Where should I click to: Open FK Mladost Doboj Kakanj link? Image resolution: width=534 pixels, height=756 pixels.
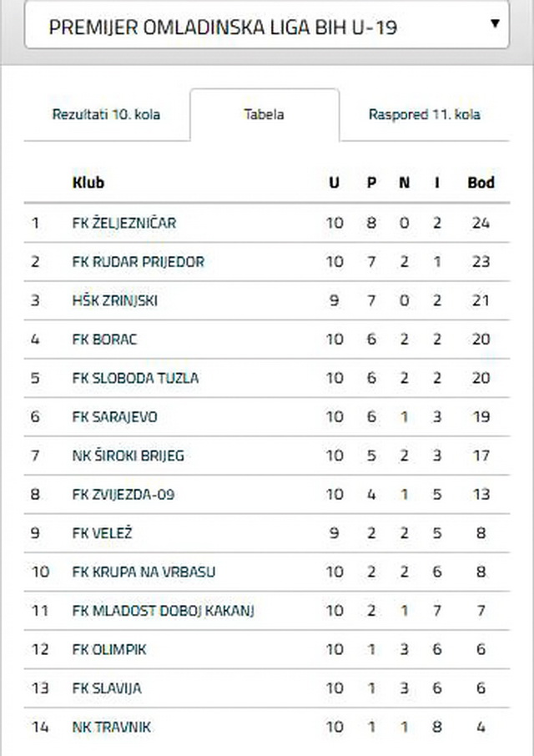pos(164,611)
